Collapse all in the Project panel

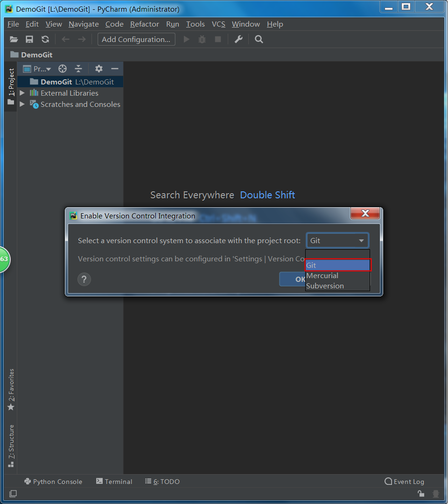(78, 69)
